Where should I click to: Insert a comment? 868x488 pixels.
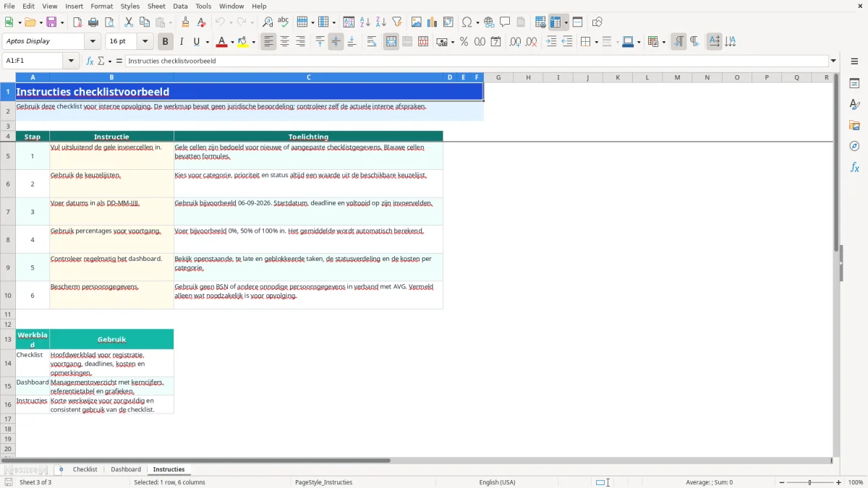505,22
